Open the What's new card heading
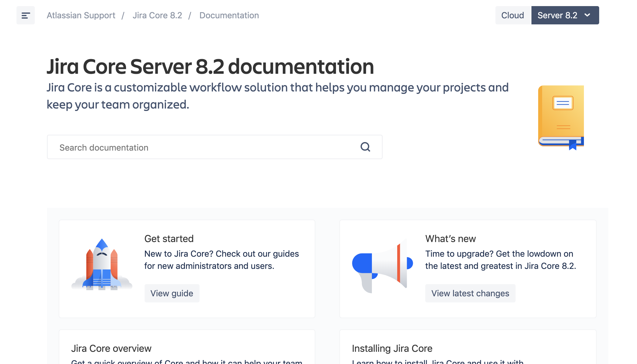The height and width of the screenshot is (364, 637). (450, 239)
